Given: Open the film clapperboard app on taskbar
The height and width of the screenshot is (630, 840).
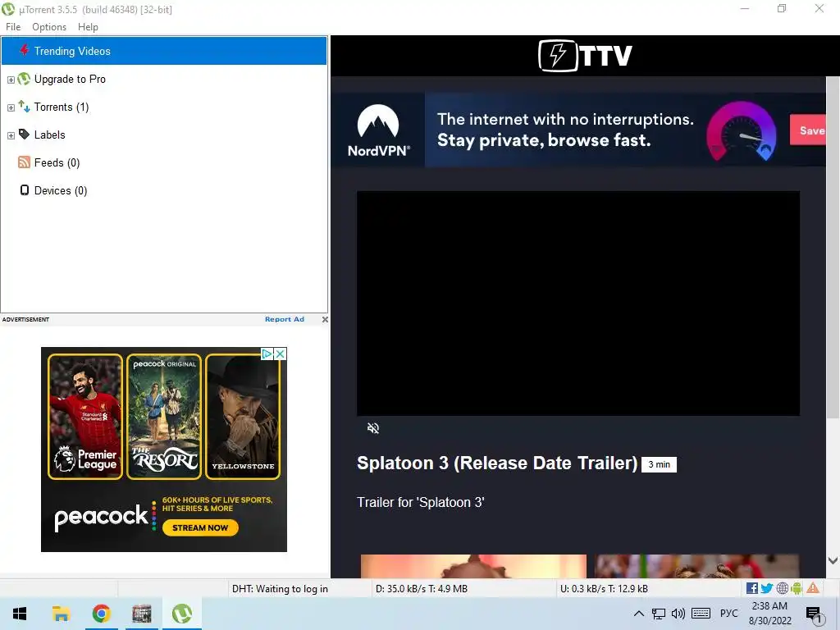Looking at the screenshot, I should (142, 614).
